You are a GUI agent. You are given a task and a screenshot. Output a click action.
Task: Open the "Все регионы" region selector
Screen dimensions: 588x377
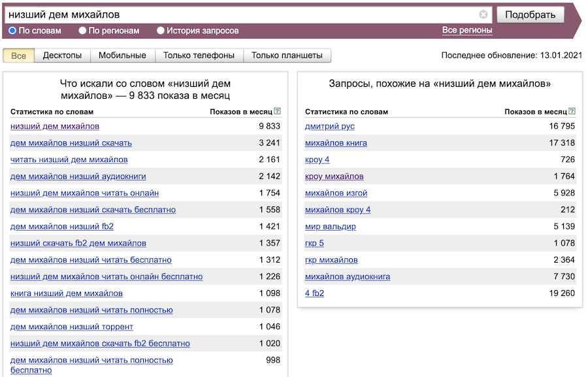coord(466,30)
